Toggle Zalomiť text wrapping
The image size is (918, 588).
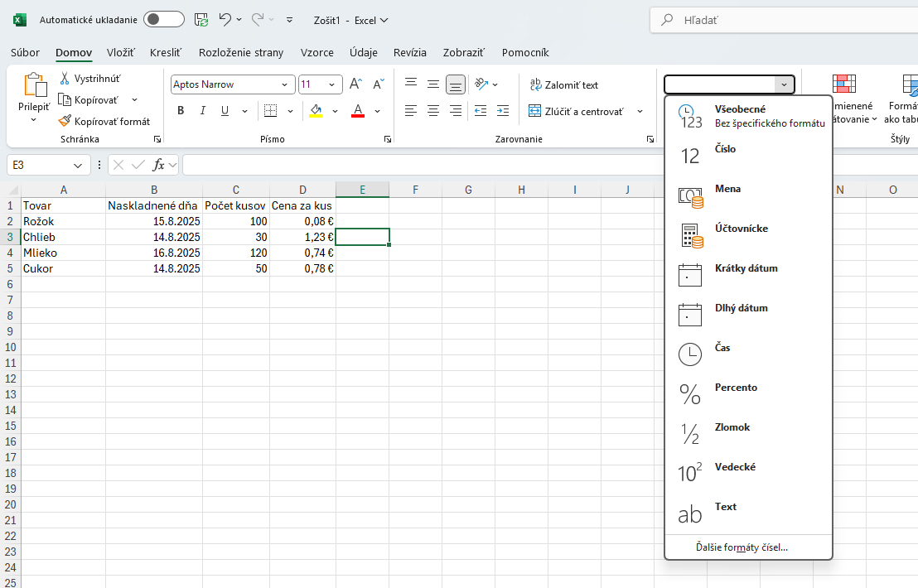click(563, 84)
